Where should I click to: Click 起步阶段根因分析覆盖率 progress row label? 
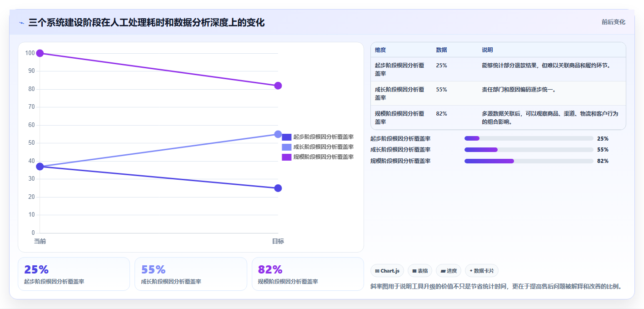click(x=400, y=138)
